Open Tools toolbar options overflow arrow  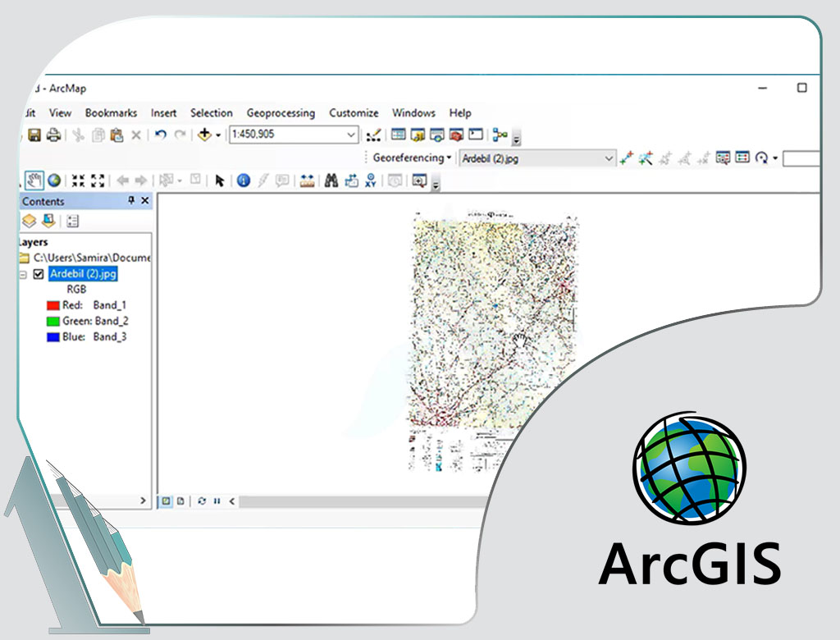point(436,185)
